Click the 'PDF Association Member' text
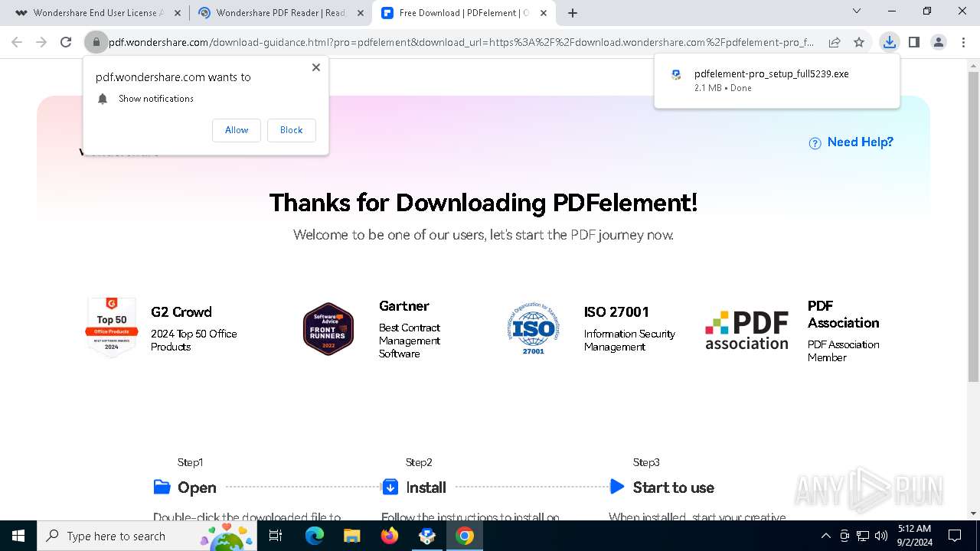Image resolution: width=980 pixels, height=551 pixels. point(844,350)
